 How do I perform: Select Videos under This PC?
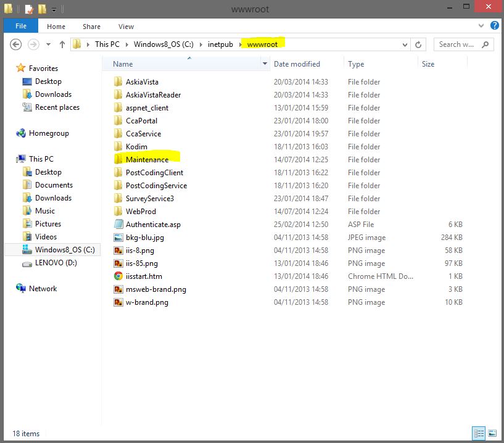coord(46,236)
